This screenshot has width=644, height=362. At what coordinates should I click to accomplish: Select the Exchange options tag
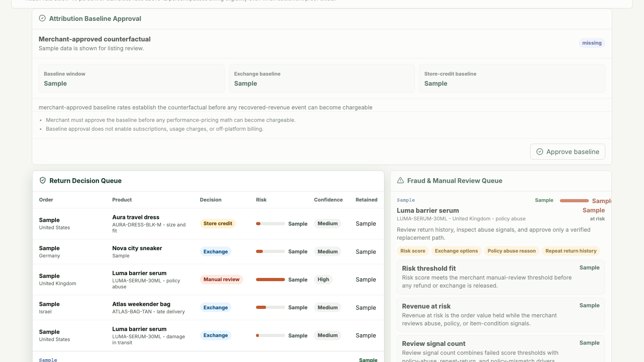coord(456,251)
